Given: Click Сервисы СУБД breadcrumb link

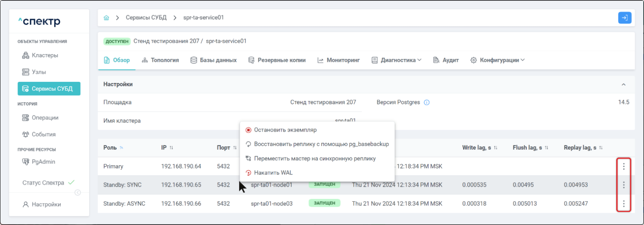Looking at the screenshot, I should pos(146,18).
